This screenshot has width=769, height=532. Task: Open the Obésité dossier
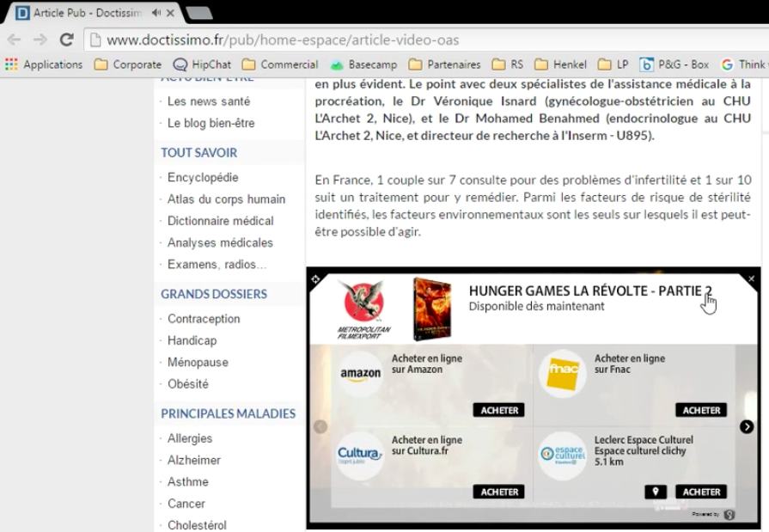tap(188, 384)
